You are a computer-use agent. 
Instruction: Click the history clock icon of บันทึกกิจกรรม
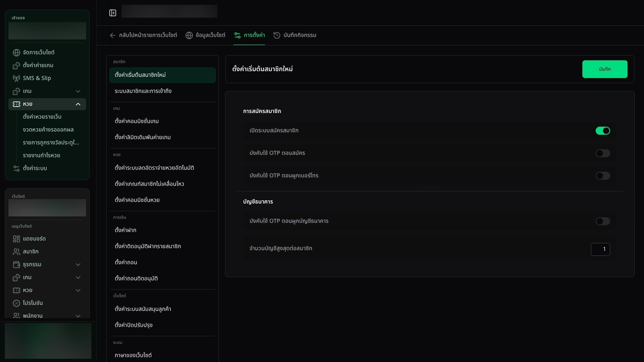(277, 35)
